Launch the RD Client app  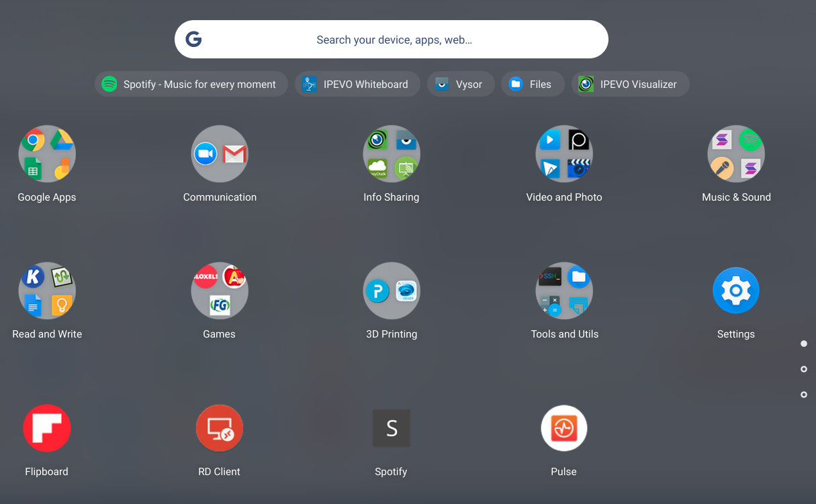(x=220, y=428)
